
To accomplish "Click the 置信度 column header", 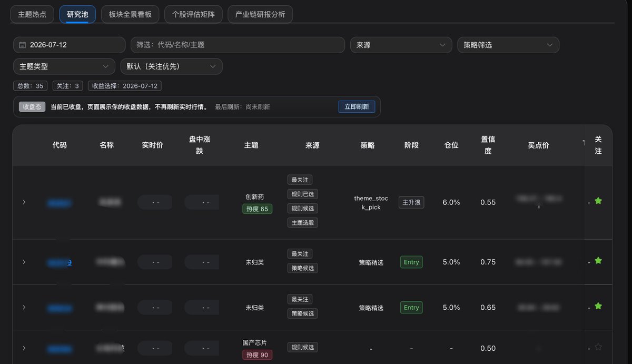I will 488,145.
